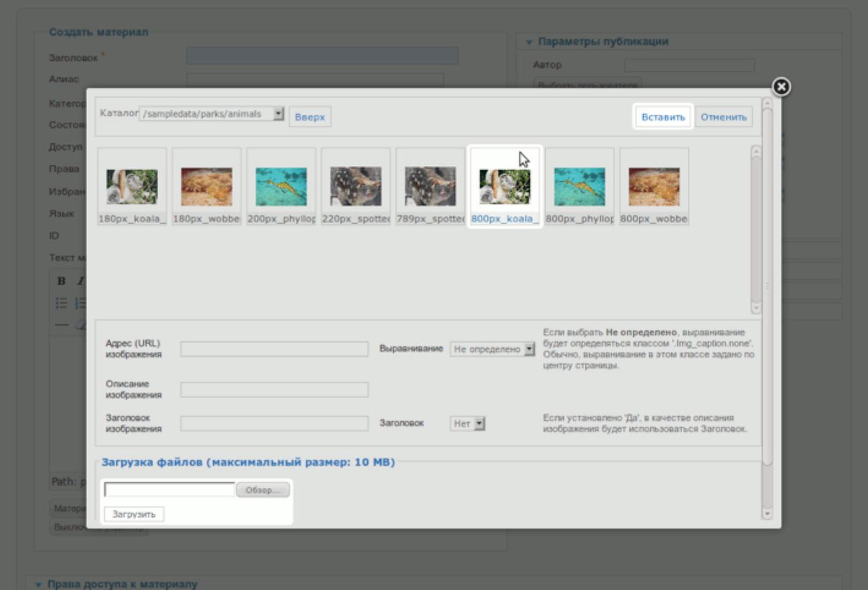Screen dimensions: 868x590
Task: Open the Заголовок Нет dropdown
Action: 479,423
